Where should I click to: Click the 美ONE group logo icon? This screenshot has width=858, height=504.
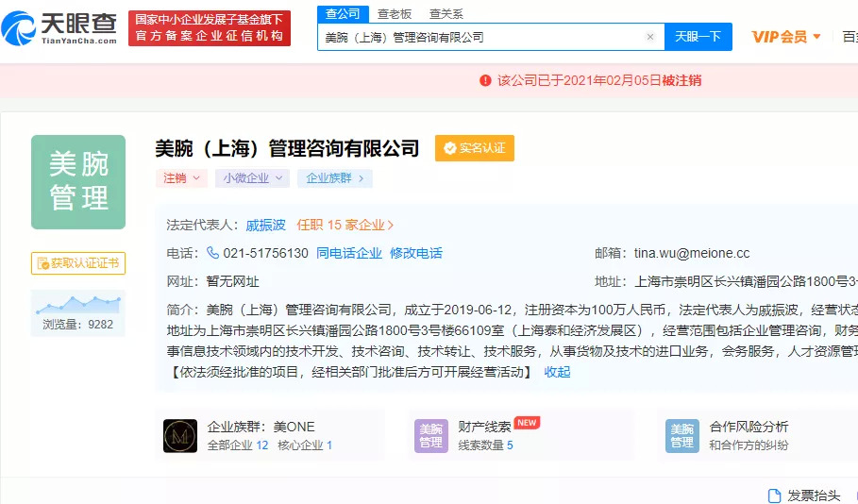click(180, 436)
